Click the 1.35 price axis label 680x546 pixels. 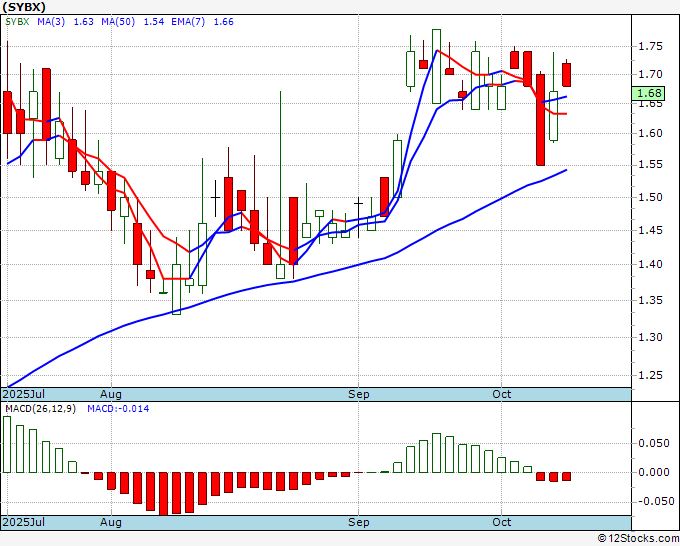click(x=651, y=300)
